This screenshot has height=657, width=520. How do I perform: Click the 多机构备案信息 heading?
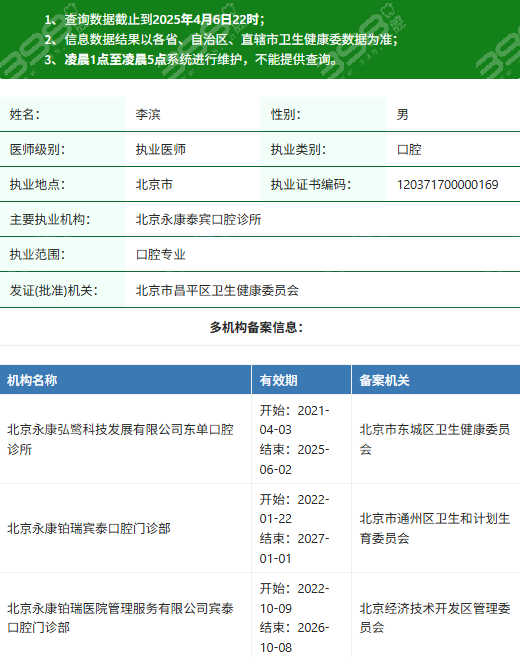(x=256, y=327)
